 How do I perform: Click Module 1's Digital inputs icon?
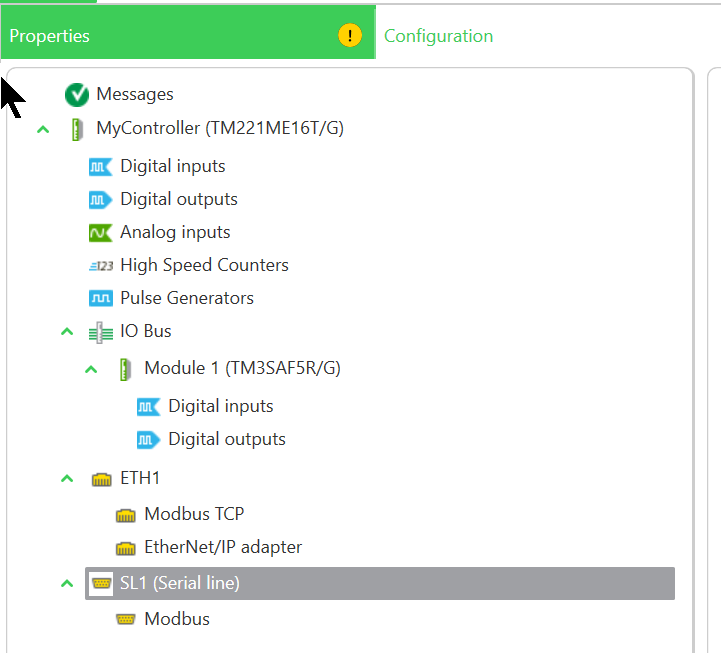(149, 407)
